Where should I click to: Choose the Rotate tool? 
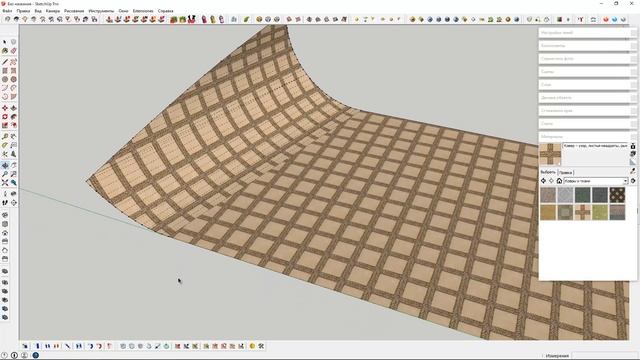[4, 117]
